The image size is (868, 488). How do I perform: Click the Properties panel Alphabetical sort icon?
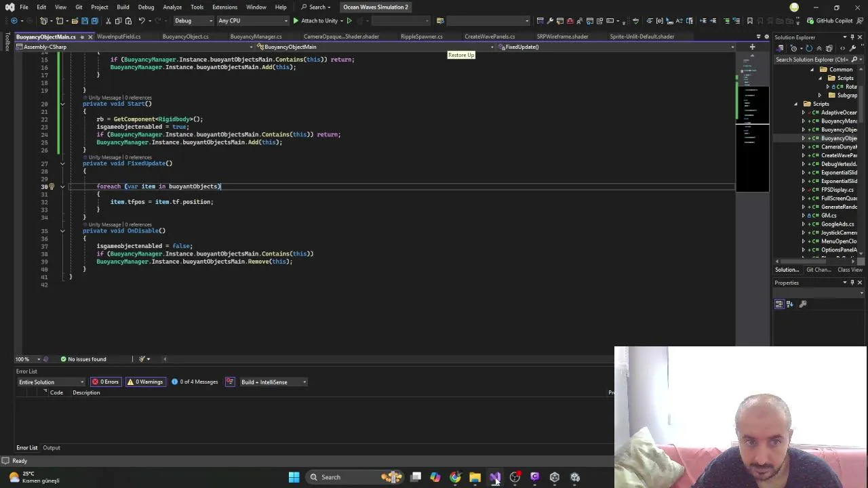coord(790,304)
